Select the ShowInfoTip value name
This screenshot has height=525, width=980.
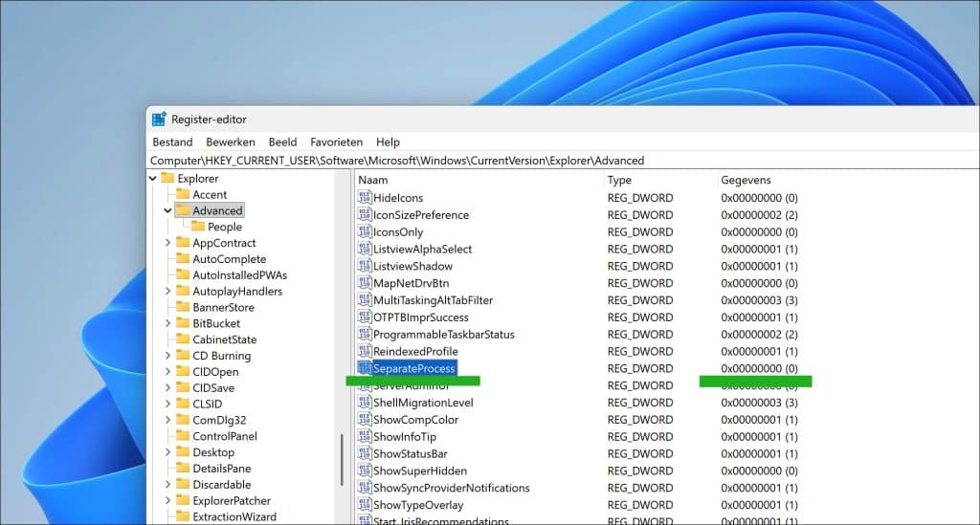405,437
